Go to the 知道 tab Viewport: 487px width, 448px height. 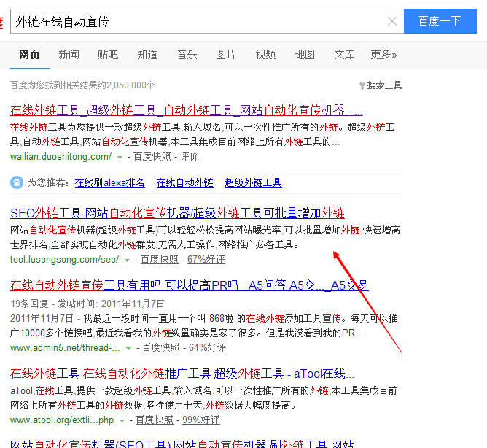point(147,55)
